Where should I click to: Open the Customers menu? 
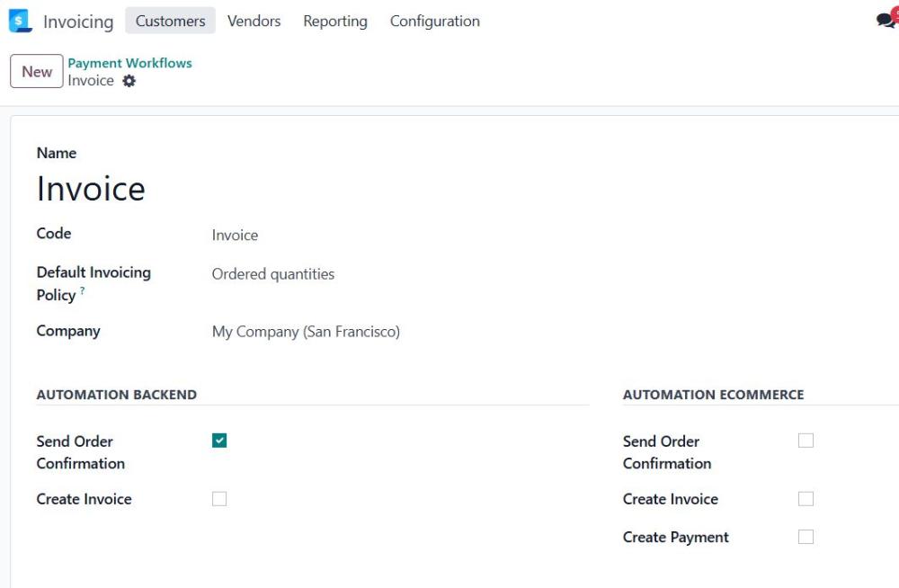(170, 21)
